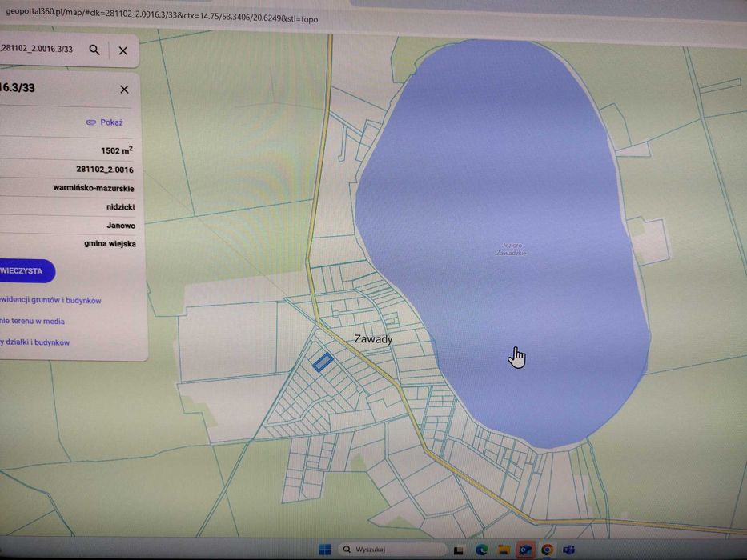Open the Windows Start menu
This screenshot has height=560, width=747.
pos(324,550)
